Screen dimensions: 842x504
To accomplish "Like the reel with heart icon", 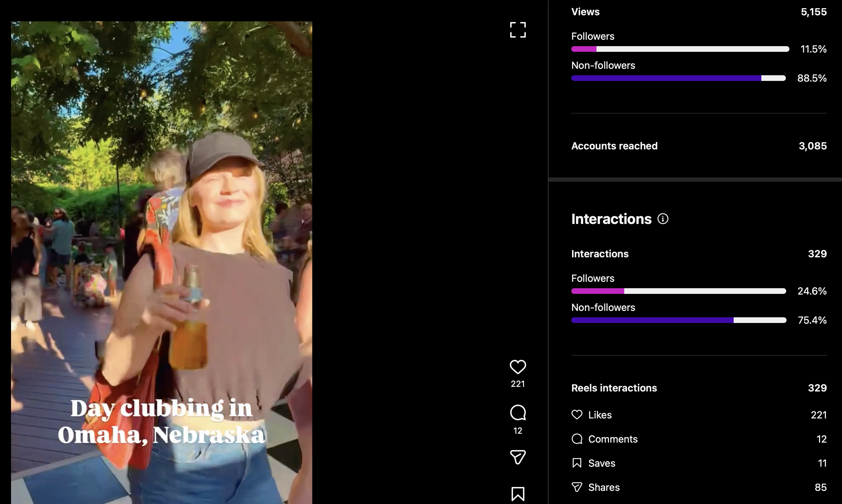I will pyautogui.click(x=518, y=367).
